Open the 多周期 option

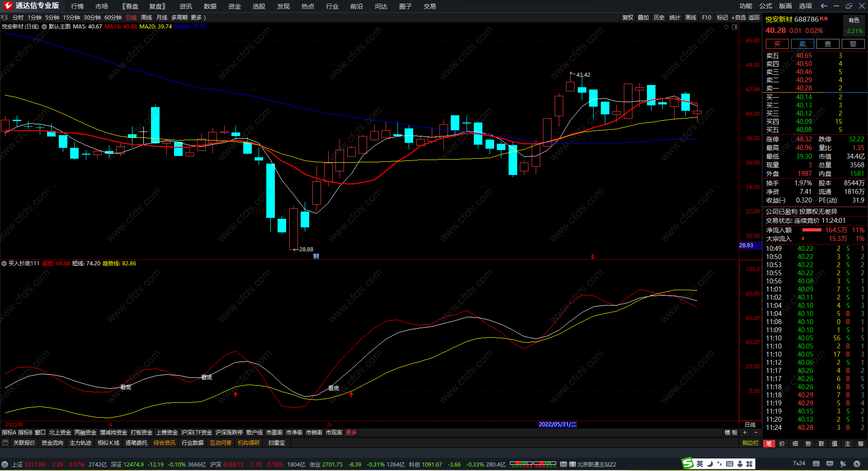coord(179,18)
